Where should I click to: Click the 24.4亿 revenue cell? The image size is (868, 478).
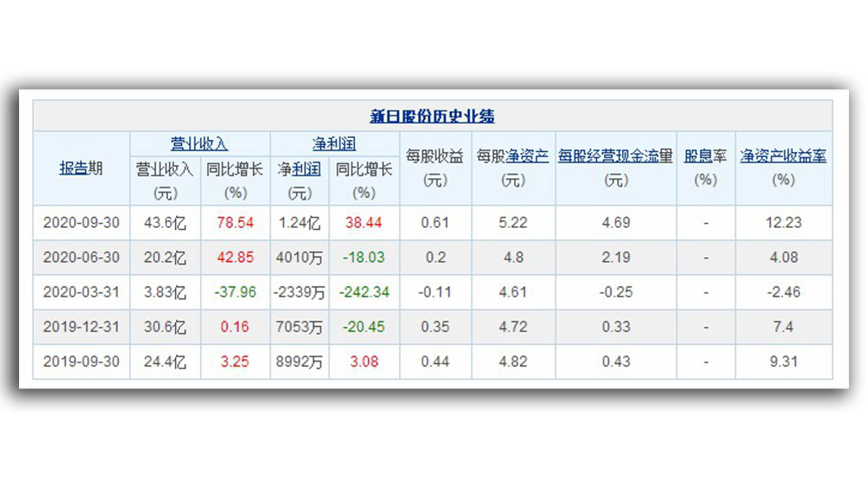point(165,361)
